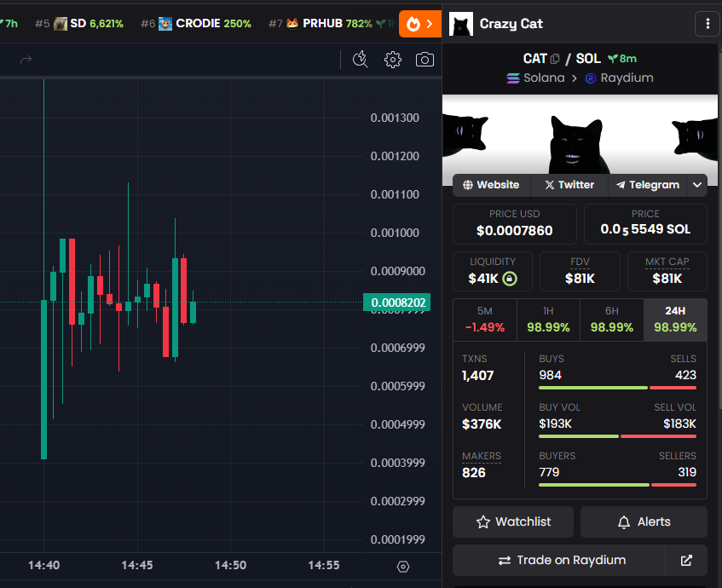Open the Twitter link

pos(569,185)
